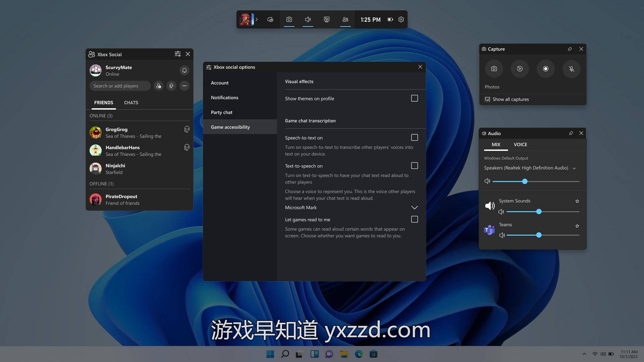Switch to the FRIENDS tab
Image resolution: width=644 pixels, height=362 pixels.
point(104,103)
